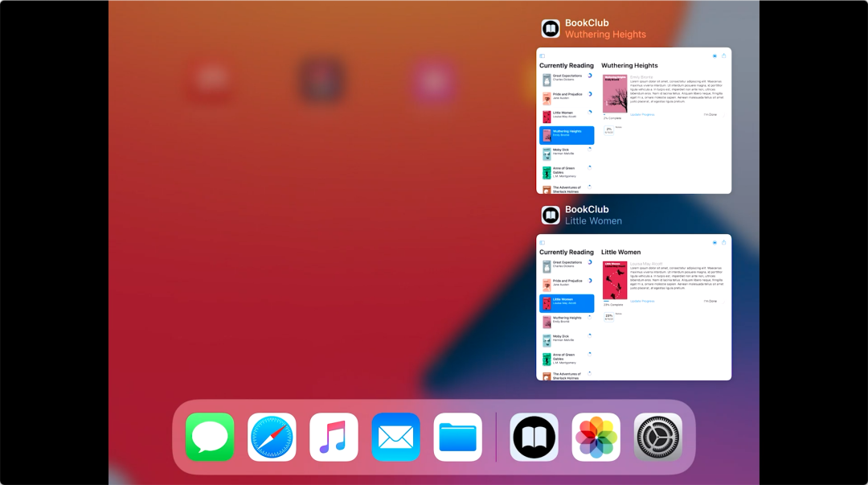868x485 pixels.
Task: Open Settings from the dock
Action: 658,437
